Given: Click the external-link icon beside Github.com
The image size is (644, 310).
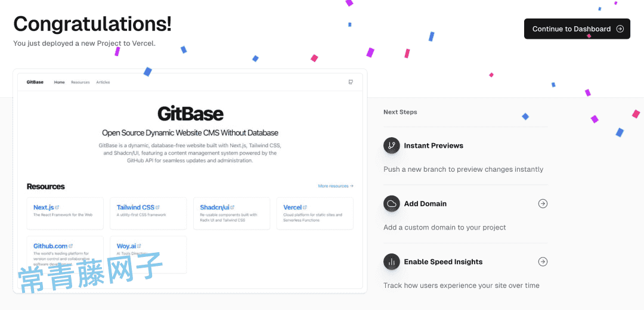Looking at the screenshot, I should tap(70, 246).
